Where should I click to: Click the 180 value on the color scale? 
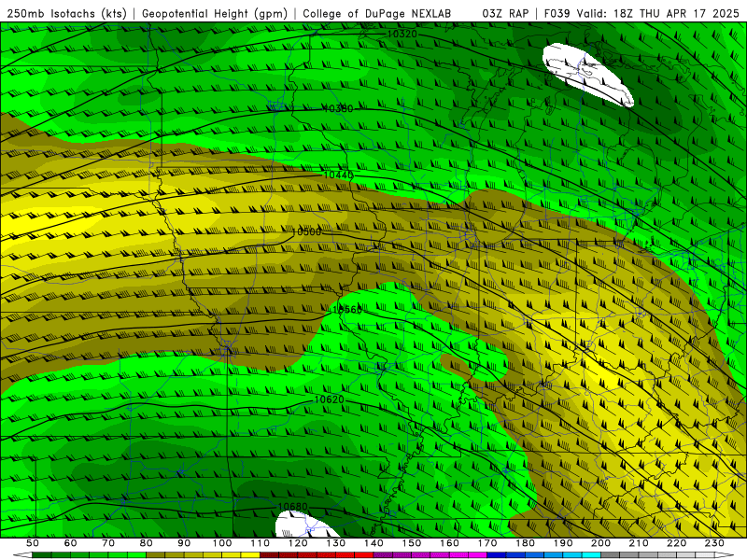525,543
